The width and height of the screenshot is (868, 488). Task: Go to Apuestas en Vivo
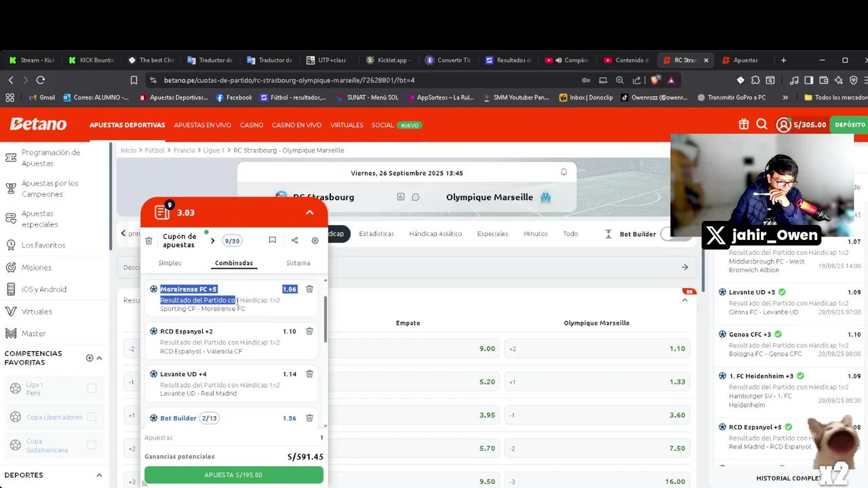202,125
